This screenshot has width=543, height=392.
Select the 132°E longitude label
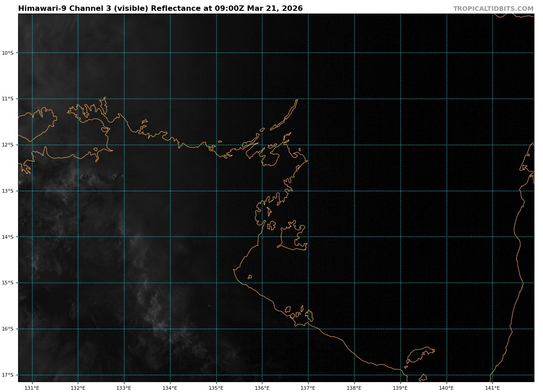coord(78,387)
